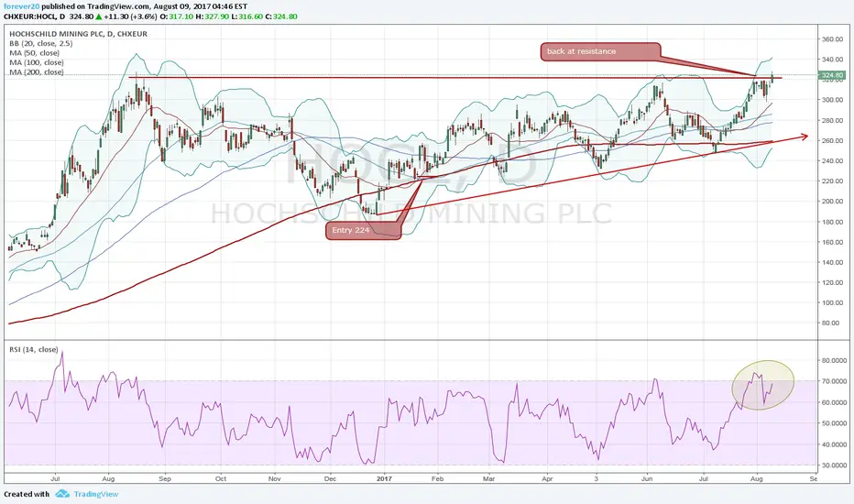The width and height of the screenshot is (854, 504).
Task: Click the 200.00 price axis label
Action: [x=833, y=201]
